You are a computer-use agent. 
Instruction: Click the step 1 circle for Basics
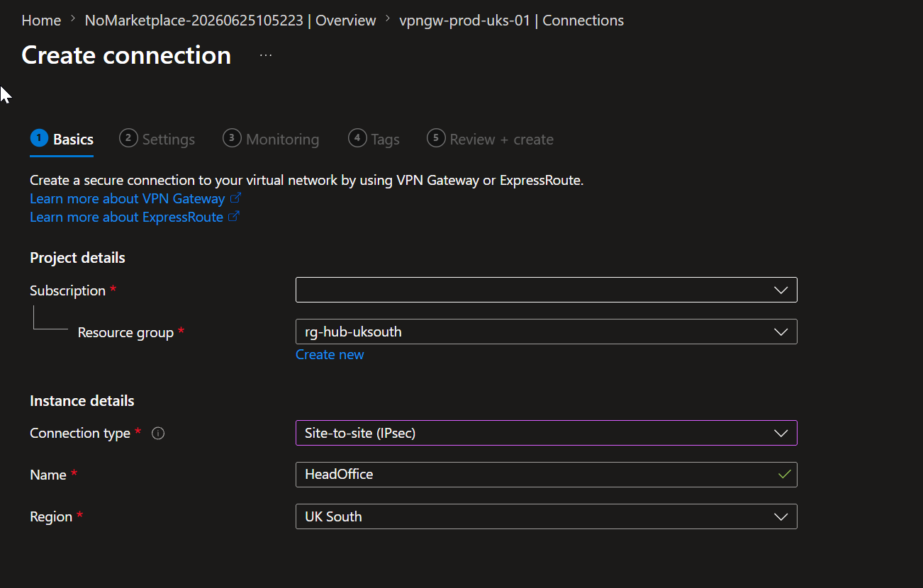[39, 138]
